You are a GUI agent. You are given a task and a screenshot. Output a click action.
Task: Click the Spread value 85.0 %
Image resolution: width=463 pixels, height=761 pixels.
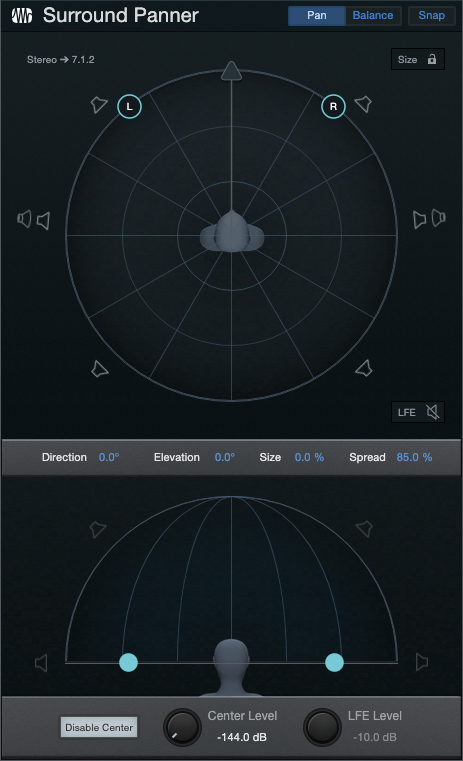coord(414,457)
